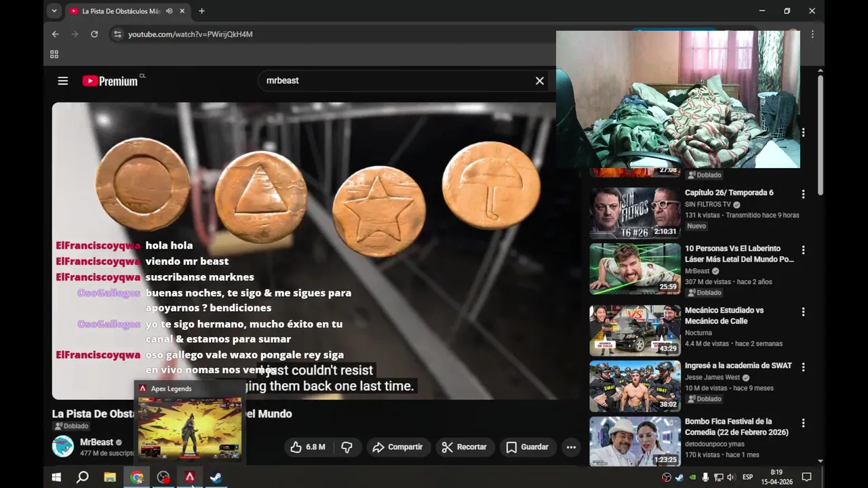The image size is (868, 488).
Task: Open a new Chrome tab
Action: coord(201,11)
